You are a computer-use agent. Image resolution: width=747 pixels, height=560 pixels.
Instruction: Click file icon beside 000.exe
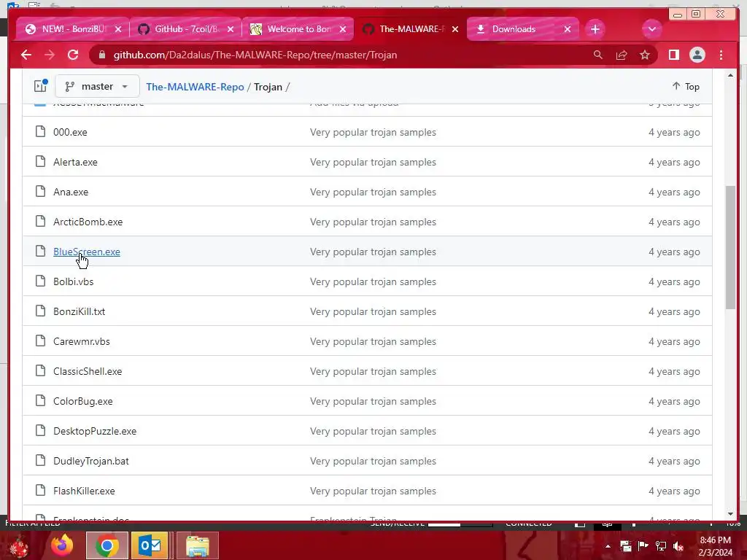(41, 131)
